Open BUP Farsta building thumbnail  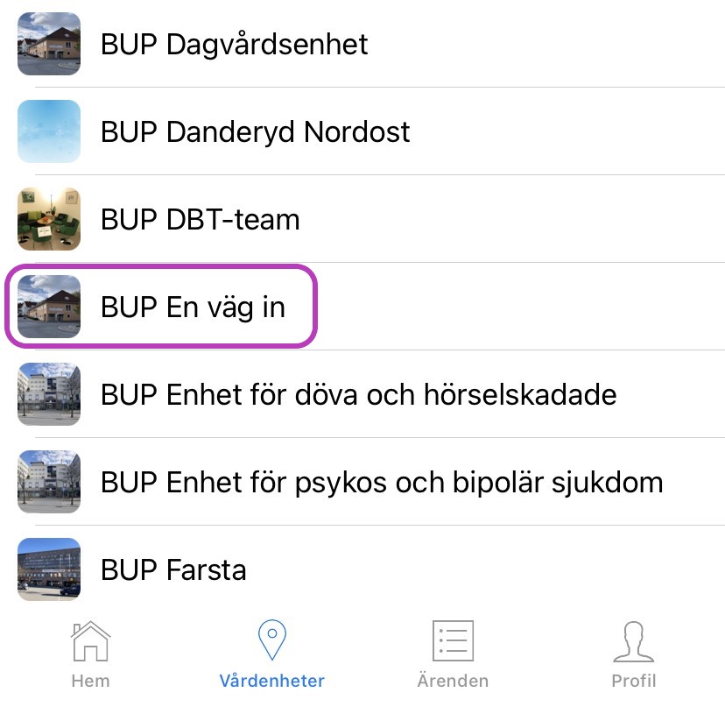click(49, 569)
